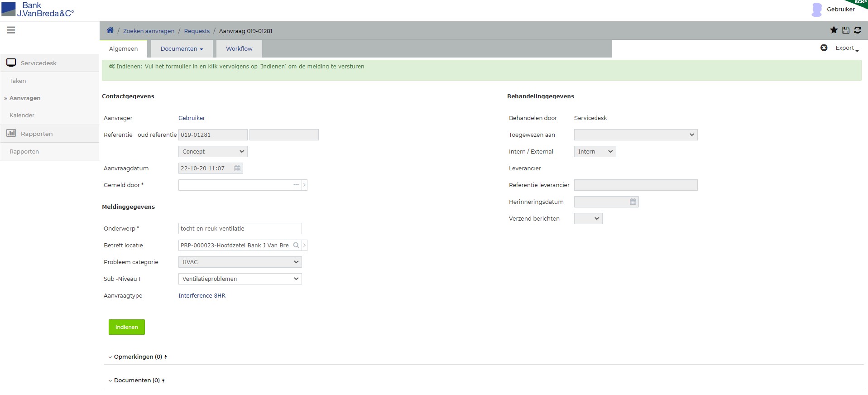Toggle the hamburger sidebar menu

pyautogui.click(x=11, y=30)
